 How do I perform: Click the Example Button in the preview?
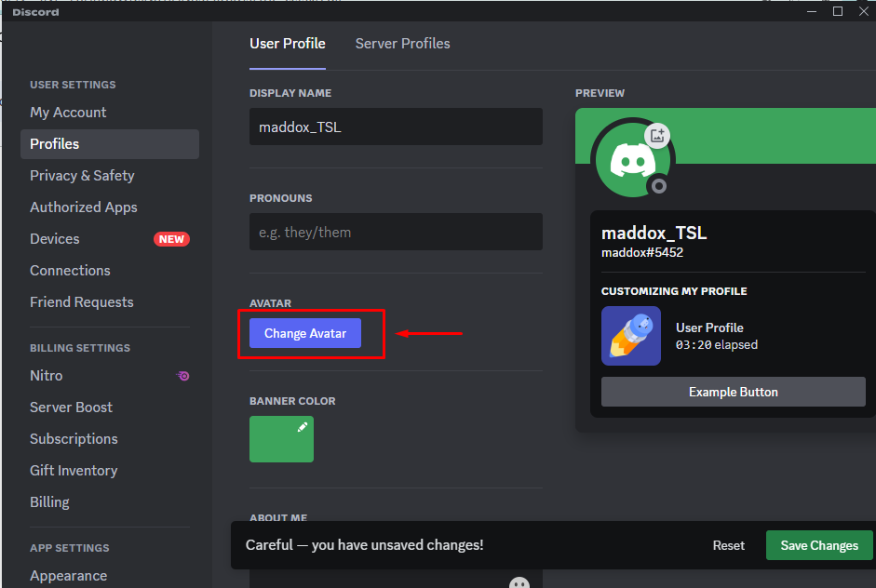pyautogui.click(x=733, y=392)
